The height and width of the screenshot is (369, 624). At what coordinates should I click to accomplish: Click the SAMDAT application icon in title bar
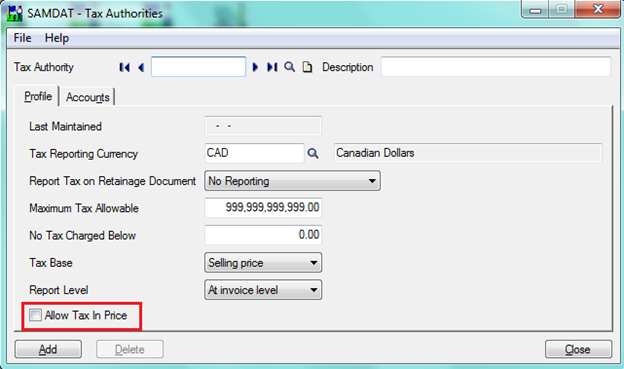point(15,14)
